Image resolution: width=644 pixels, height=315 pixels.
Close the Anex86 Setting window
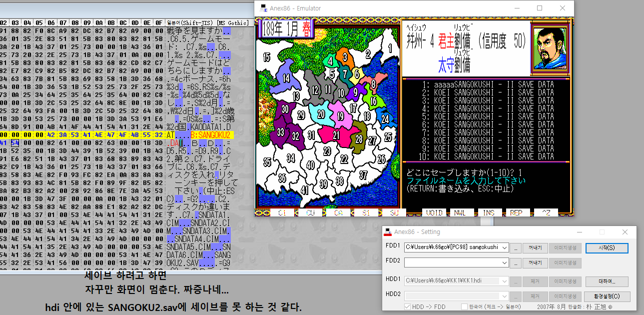click(625, 232)
